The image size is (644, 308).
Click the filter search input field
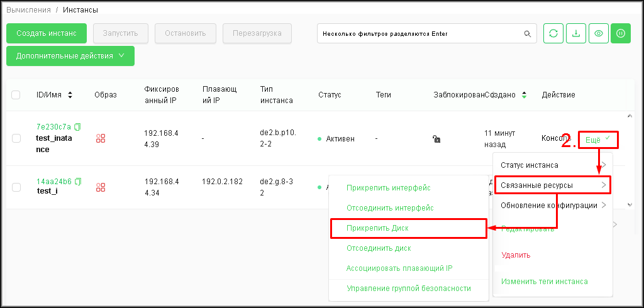click(418, 33)
